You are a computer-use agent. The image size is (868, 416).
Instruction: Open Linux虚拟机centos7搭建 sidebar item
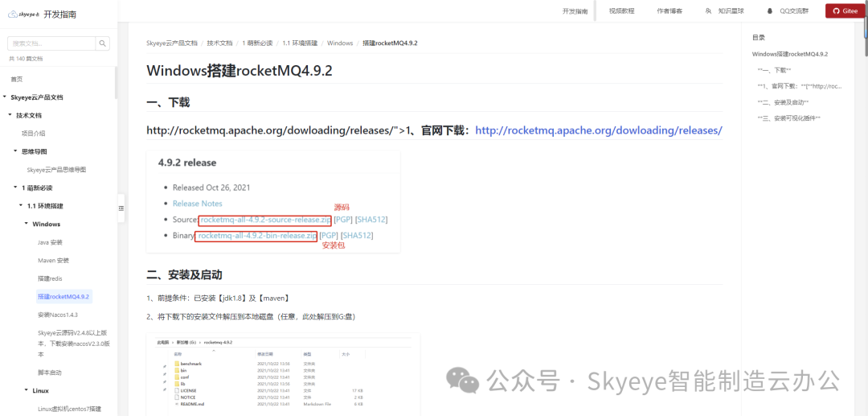(x=69, y=409)
